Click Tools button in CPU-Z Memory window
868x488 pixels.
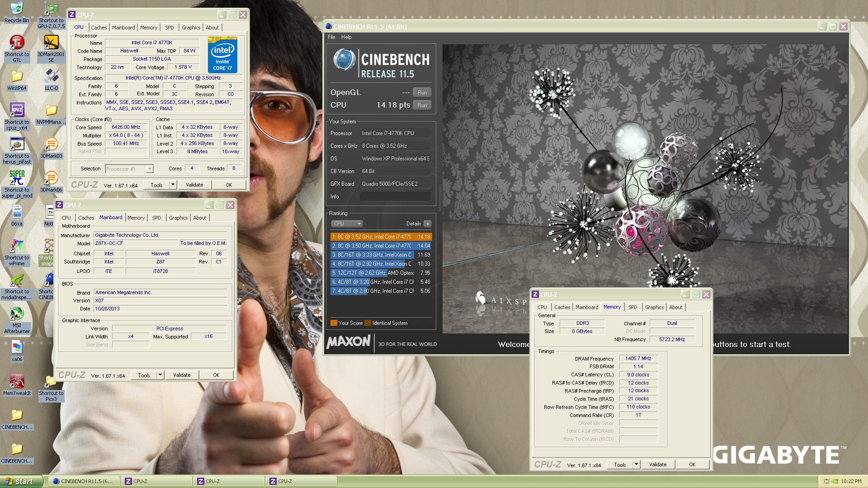pyautogui.click(x=620, y=465)
